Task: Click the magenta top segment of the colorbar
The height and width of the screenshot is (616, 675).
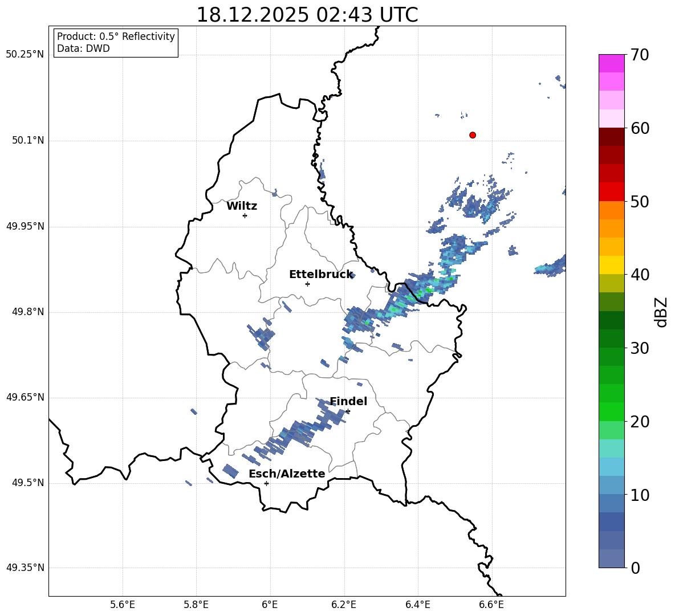Action: [x=612, y=63]
